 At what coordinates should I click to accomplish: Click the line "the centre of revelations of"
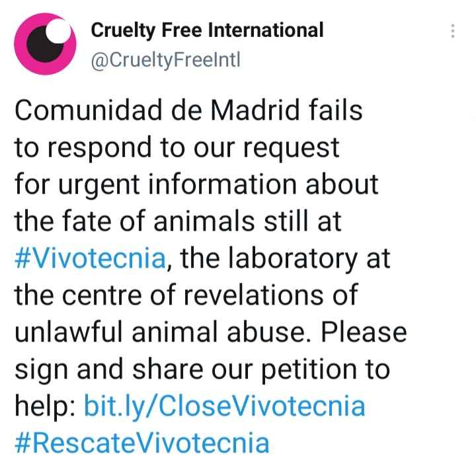pyautogui.click(x=186, y=295)
